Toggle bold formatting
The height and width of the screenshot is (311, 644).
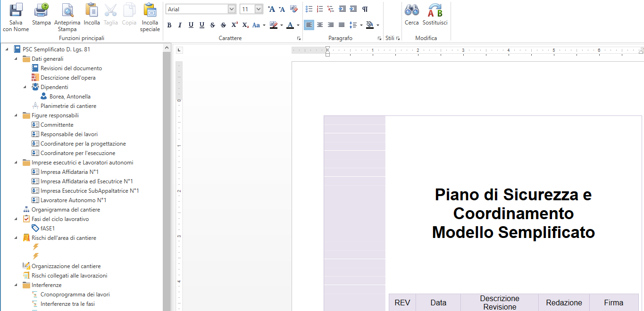point(169,25)
